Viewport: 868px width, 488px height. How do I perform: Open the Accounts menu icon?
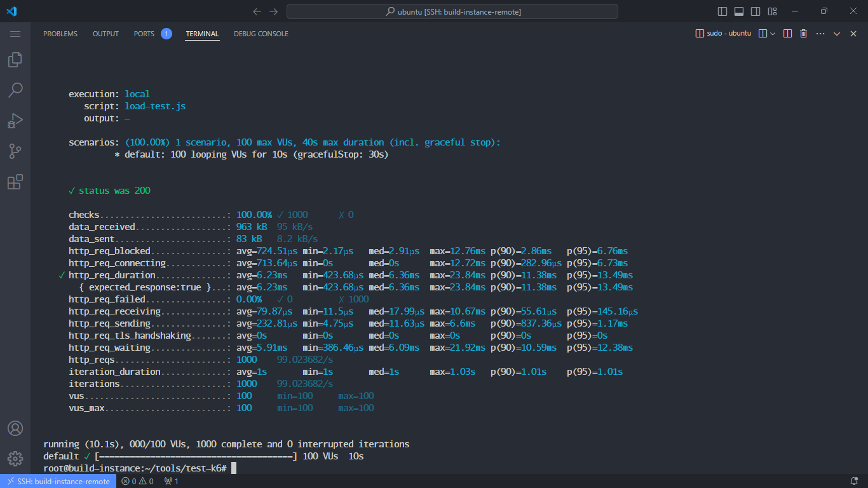[15, 428]
